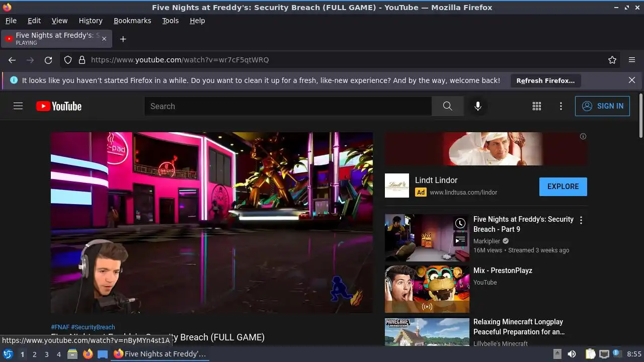The width and height of the screenshot is (644, 362).
Task: Select the Five Nights at Freddy's tab
Action: pyautogui.click(x=56, y=39)
